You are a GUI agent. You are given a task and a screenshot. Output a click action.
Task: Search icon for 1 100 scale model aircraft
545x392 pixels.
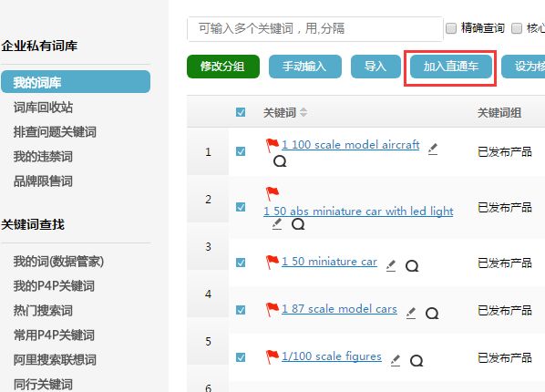coord(280,161)
